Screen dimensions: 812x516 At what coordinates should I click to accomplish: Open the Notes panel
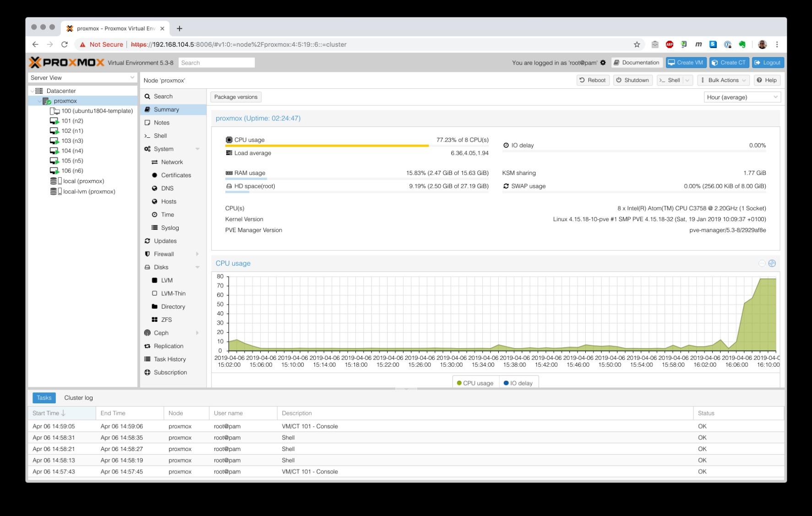pos(173,123)
